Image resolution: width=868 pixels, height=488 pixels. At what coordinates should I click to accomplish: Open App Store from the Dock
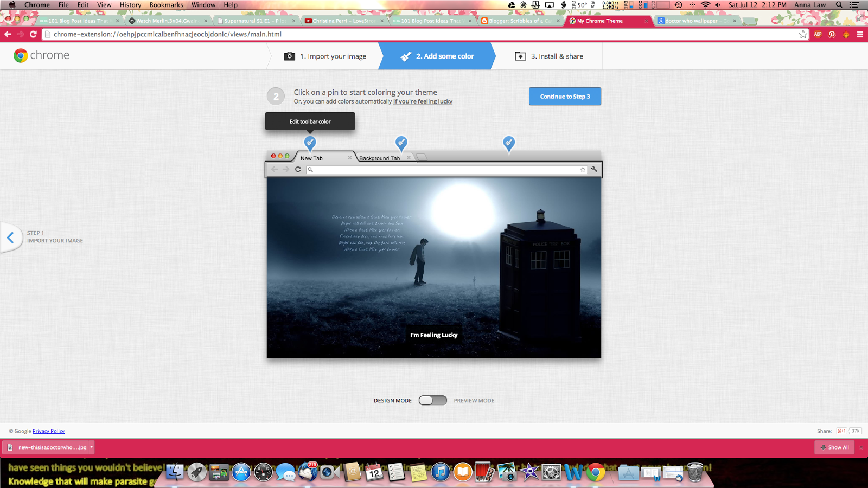(241, 472)
